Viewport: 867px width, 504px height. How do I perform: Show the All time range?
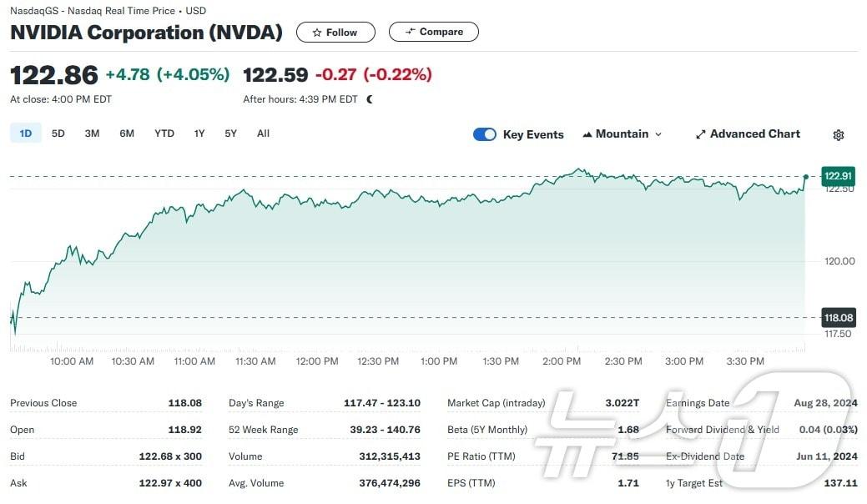pos(263,134)
